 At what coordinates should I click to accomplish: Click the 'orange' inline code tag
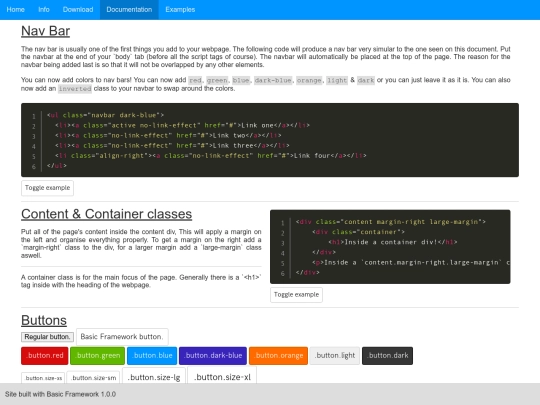(309, 80)
